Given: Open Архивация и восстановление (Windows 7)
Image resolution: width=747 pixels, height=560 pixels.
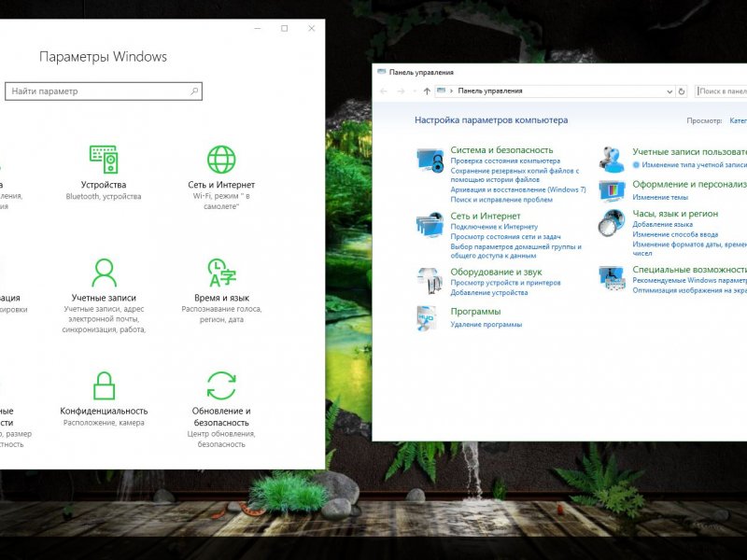Looking at the screenshot, I should coord(518,189).
